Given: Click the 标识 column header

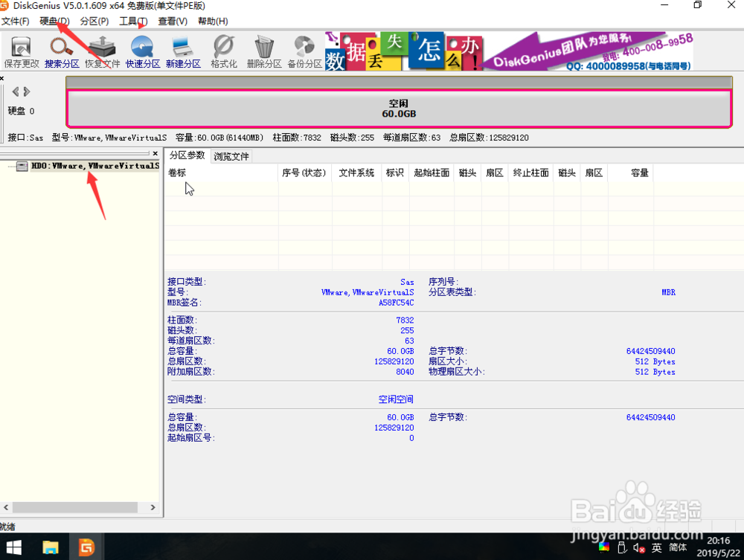Looking at the screenshot, I should [x=395, y=173].
